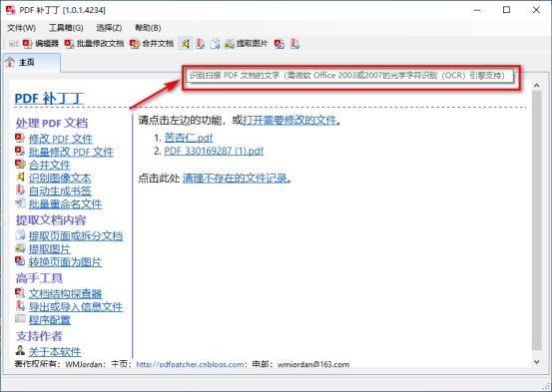Open the 帮助(B) menu
The image size is (552, 392).
[x=148, y=28]
